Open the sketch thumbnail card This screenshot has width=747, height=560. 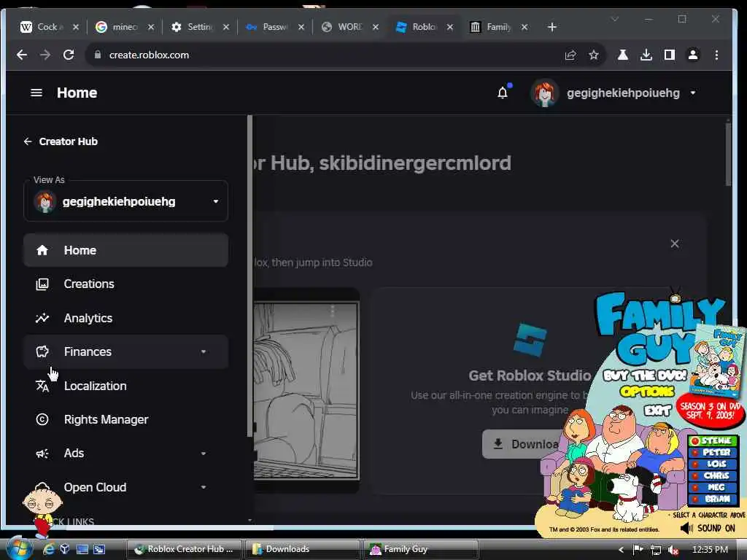pyautogui.click(x=306, y=391)
